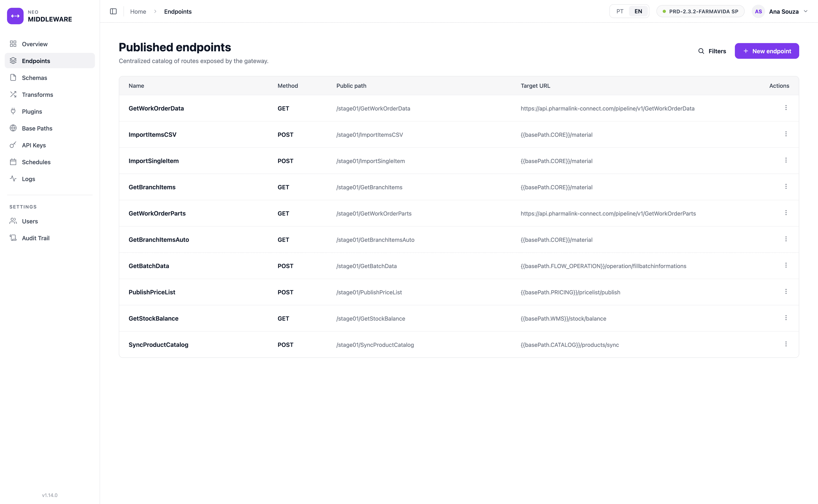Select the GetBranchItems endpoint name
The width and height of the screenshot is (818, 504).
(152, 187)
